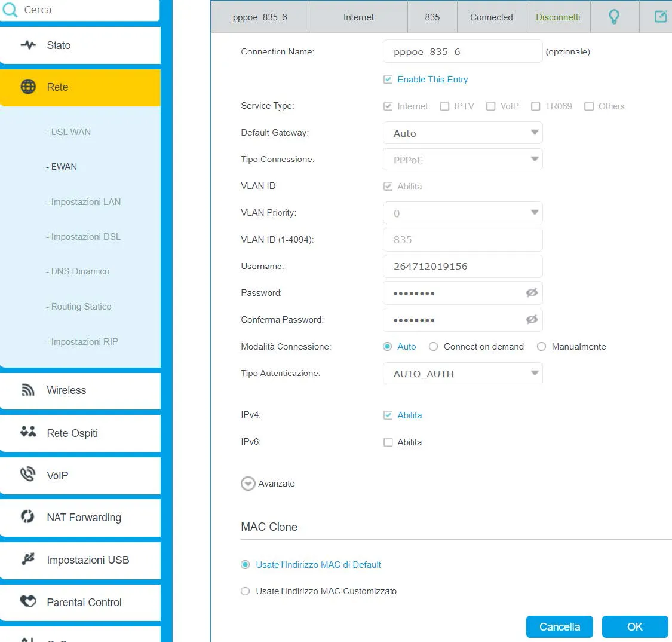Go to DSL WAN submenu
This screenshot has width=672, height=642.
click(70, 132)
